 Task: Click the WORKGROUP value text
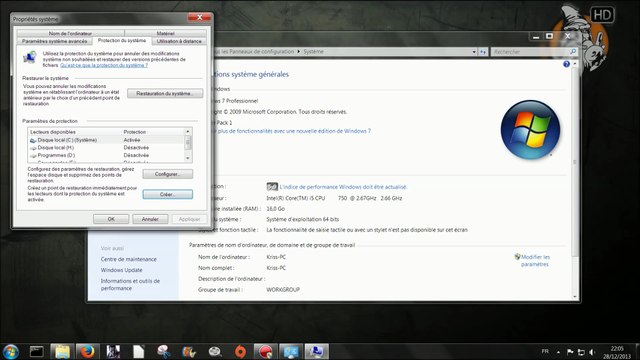tap(283, 289)
